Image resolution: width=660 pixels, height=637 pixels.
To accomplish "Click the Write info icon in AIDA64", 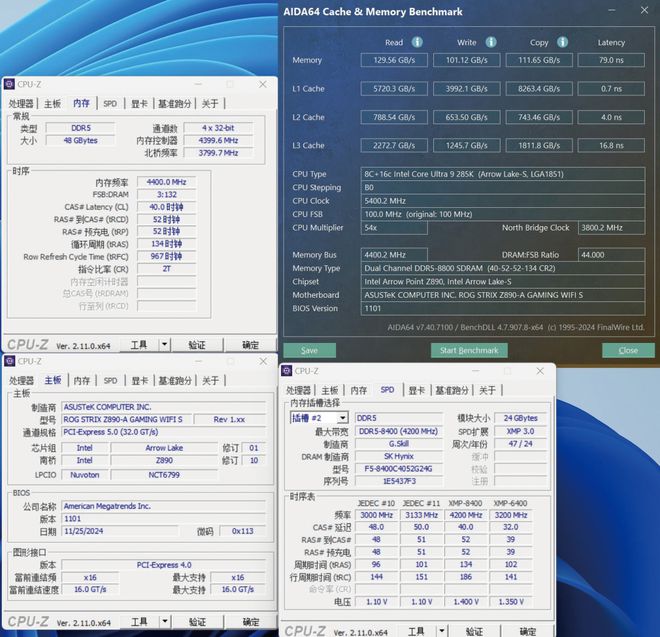I will 491,42.
